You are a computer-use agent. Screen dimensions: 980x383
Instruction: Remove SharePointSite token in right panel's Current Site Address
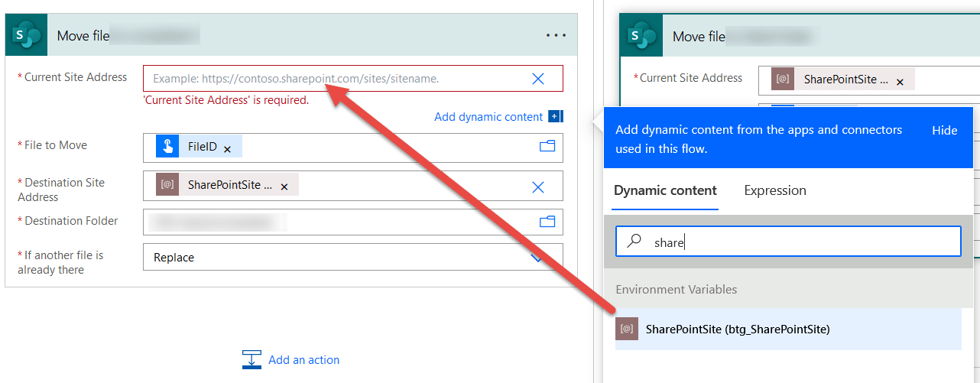900,82
